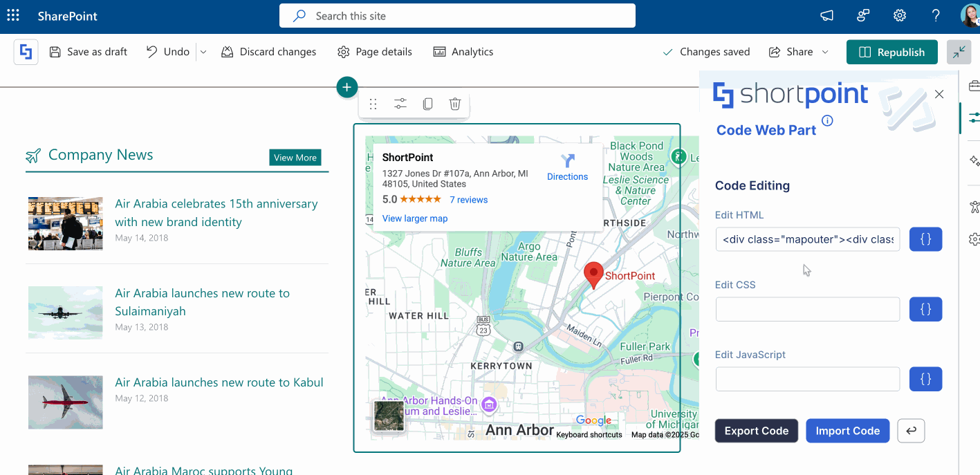
Task: Open the SharePoint home link in header
Action: [68, 16]
